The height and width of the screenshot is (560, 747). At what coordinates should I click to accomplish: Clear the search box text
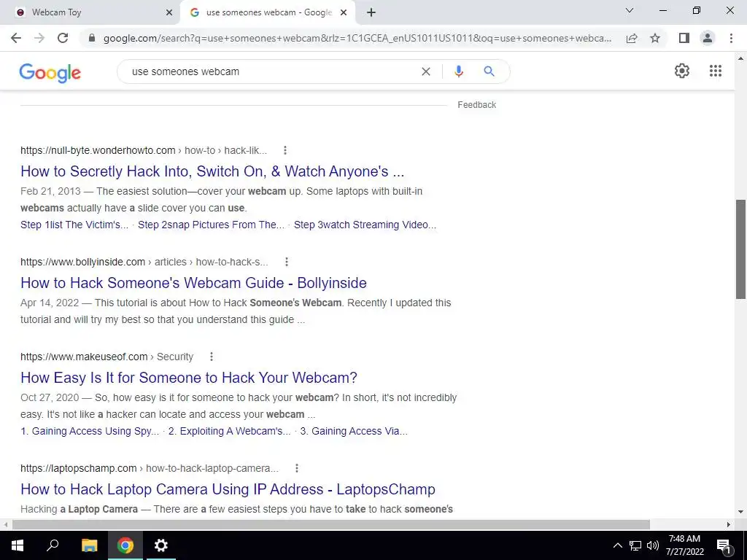click(426, 71)
